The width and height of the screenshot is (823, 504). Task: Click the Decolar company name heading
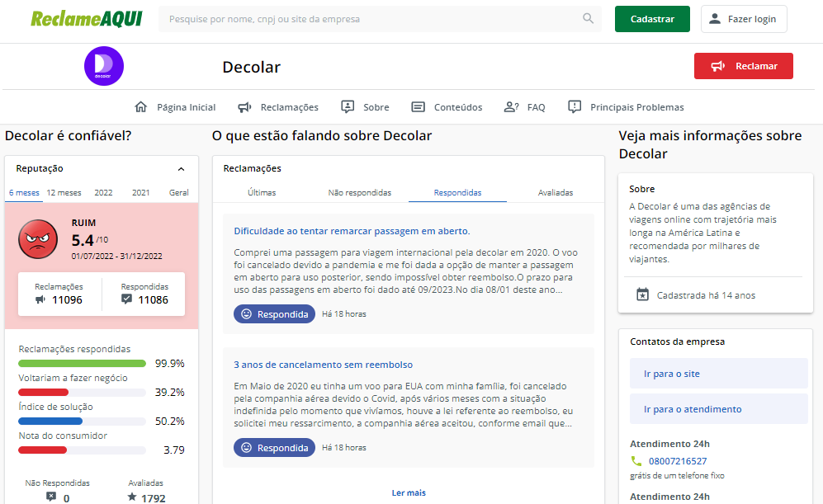(252, 67)
